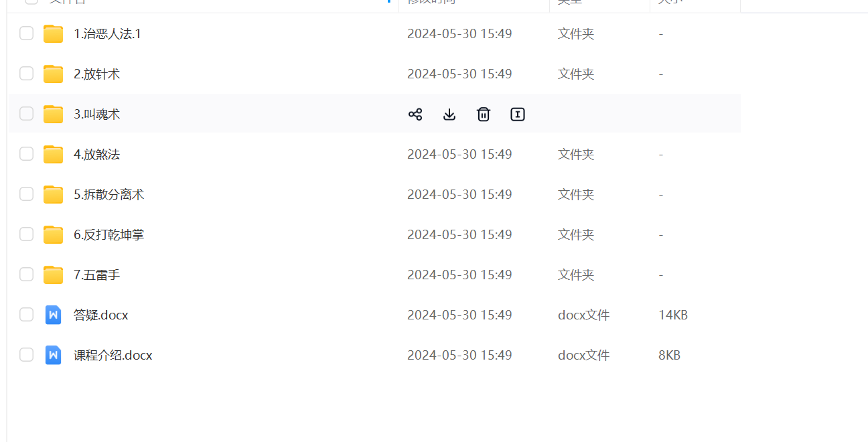This screenshot has height=442, width=868.
Task: Select the 4.放煞法 row checkbox
Action: pyautogui.click(x=26, y=154)
